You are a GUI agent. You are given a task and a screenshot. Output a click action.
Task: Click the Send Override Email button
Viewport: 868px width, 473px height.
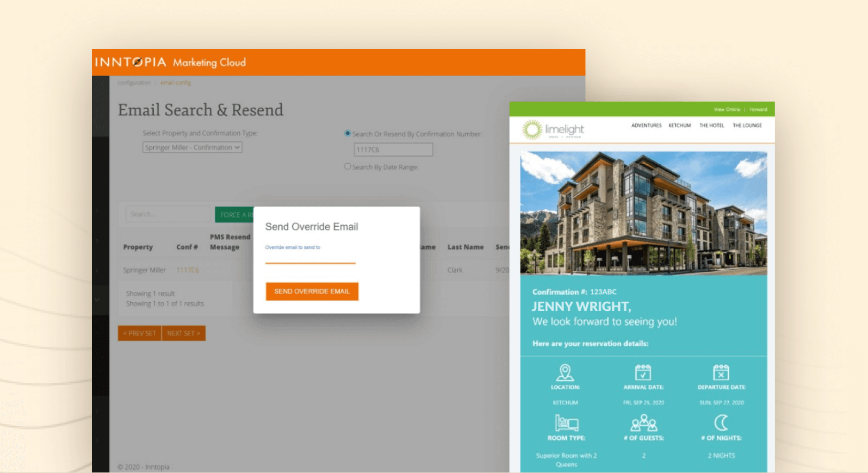(x=312, y=291)
